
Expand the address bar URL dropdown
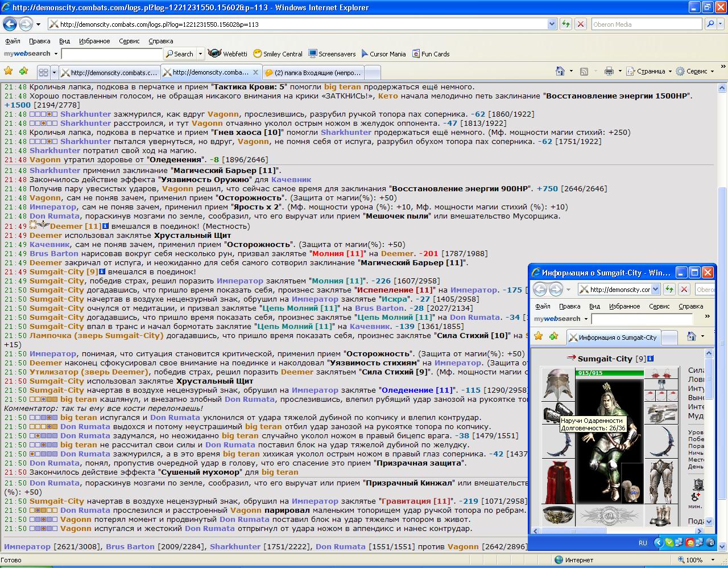pyautogui.click(x=552, y=24)
